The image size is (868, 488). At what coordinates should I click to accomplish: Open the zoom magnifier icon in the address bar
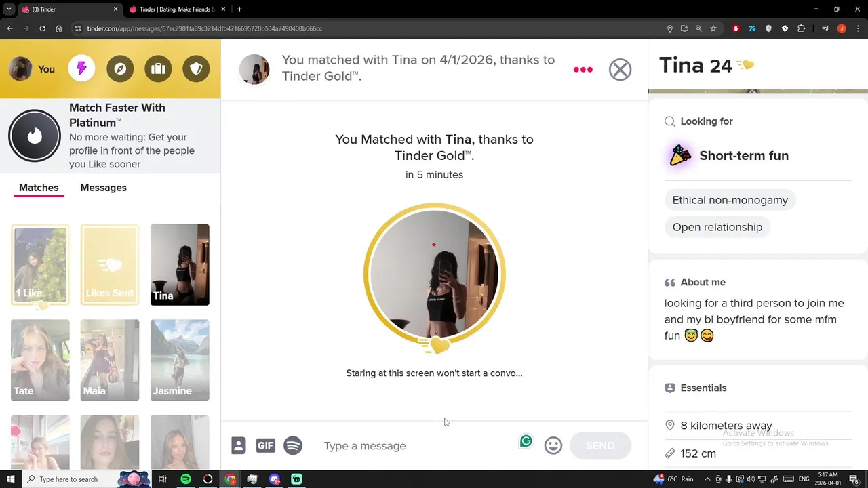[x=698, y=28]
